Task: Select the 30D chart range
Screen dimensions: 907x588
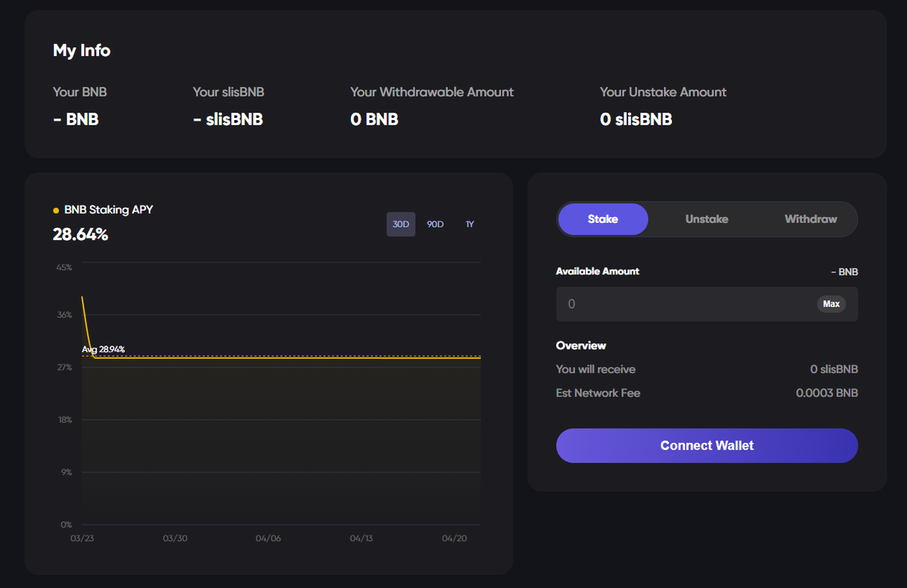Action: 401,224
